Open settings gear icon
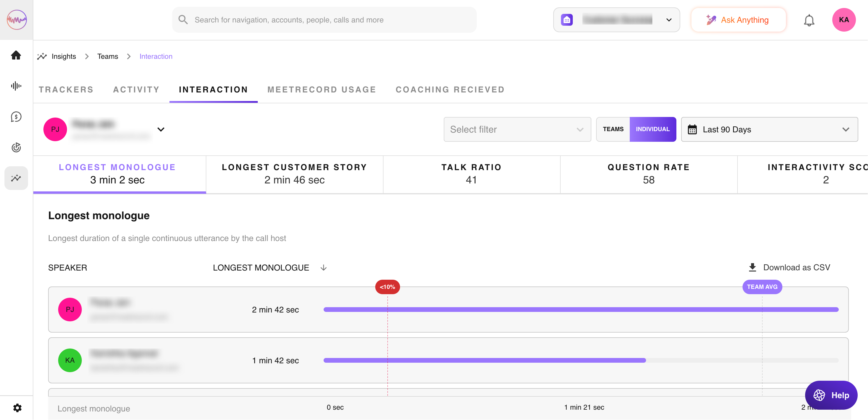Image resolution: width=868 pixels, height=420 pixels. [x=17, y=408]
